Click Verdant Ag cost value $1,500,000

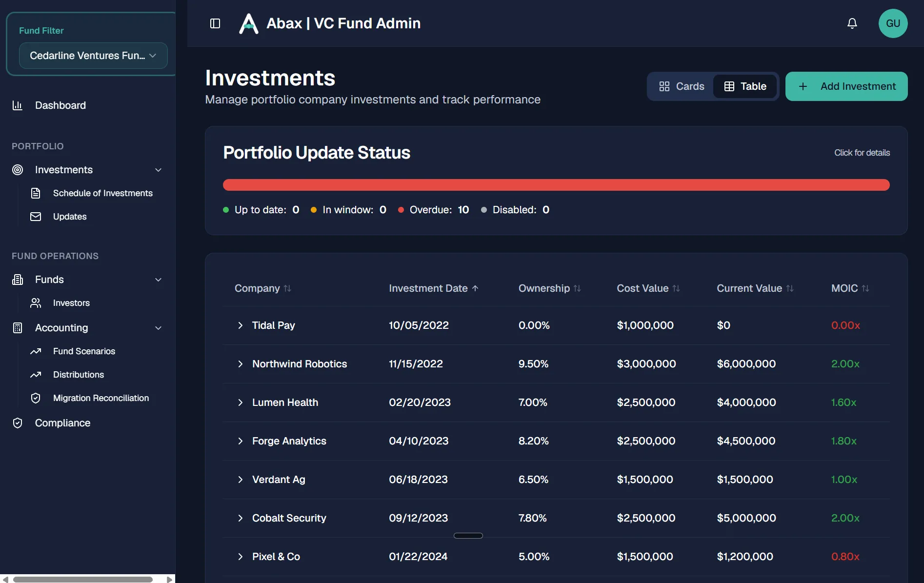[645, 480]
